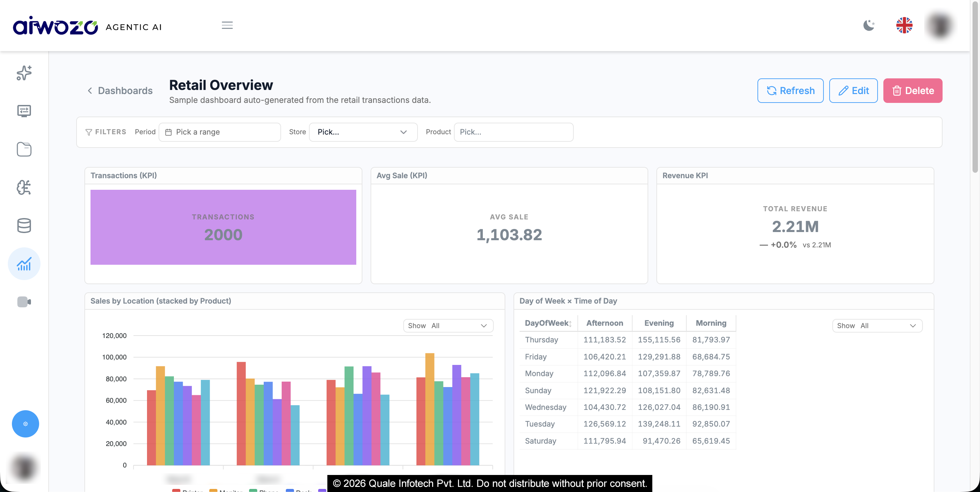Open the video camera sidebar icon

click(x=24, y=302)
